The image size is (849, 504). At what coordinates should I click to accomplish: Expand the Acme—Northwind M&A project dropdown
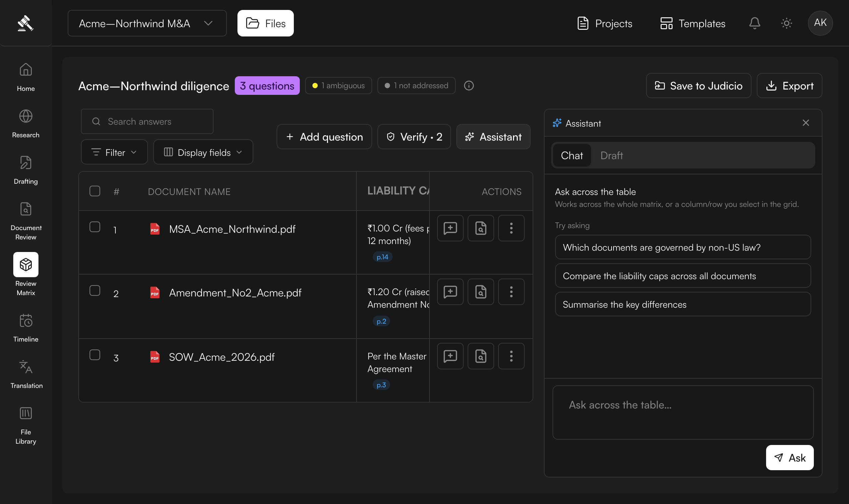(x=147, y=23)
